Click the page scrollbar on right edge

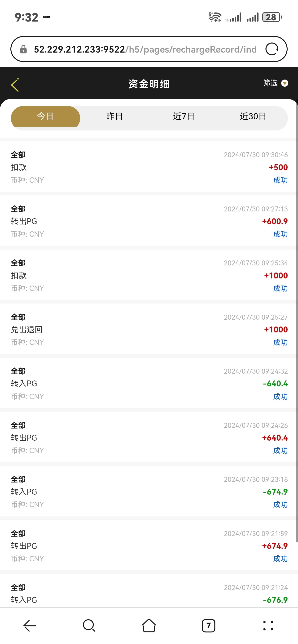point(297,325)
